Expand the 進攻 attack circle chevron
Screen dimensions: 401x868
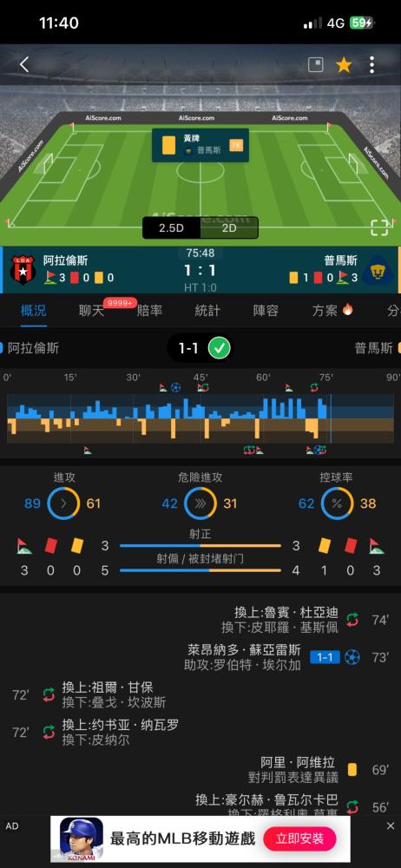pos(62,503)
